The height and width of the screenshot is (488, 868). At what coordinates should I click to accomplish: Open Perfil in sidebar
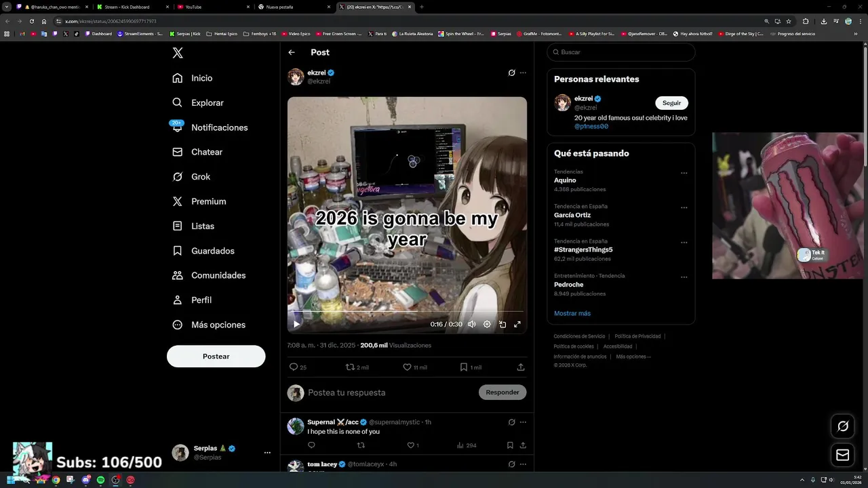click(192, 300)
